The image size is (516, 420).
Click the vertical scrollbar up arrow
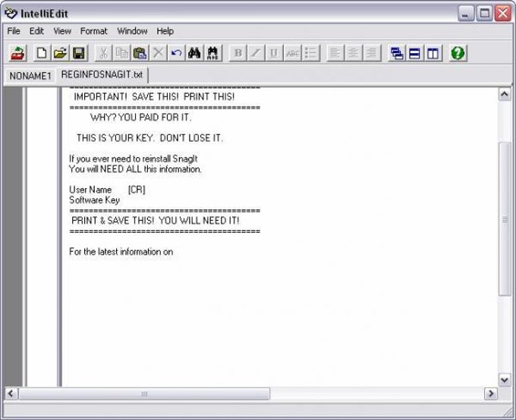click(x=505, y=95)
